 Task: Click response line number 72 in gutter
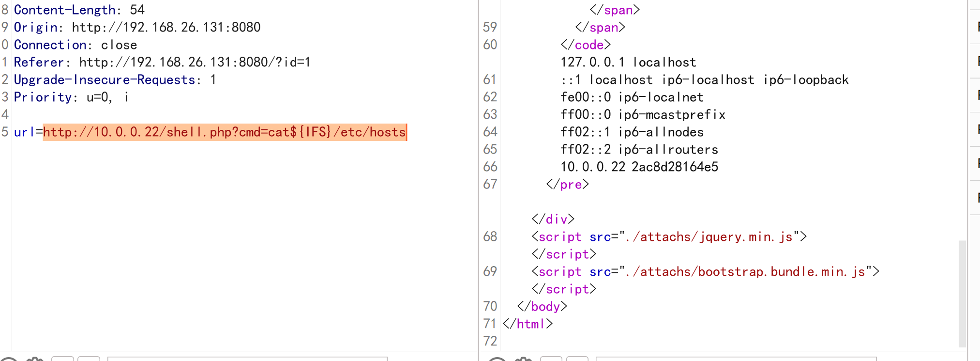tap(490, 341)
